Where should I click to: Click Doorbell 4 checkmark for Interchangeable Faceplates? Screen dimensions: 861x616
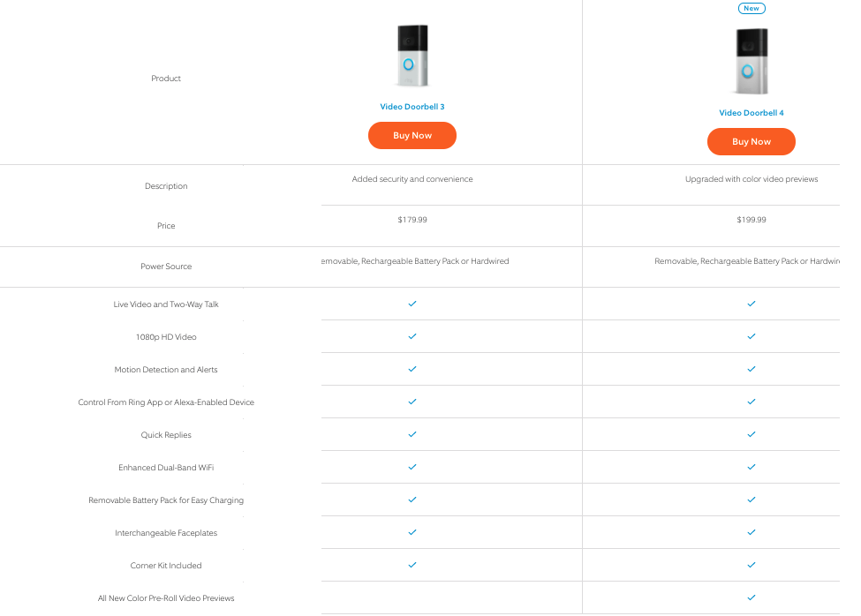[x=751, y=532]
